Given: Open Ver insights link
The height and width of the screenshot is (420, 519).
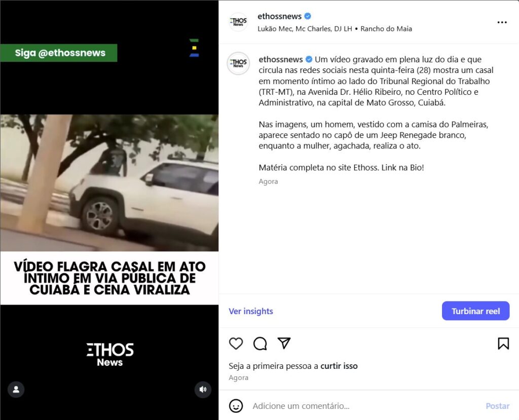Looking at the screenshot, I should coord(251,311).
